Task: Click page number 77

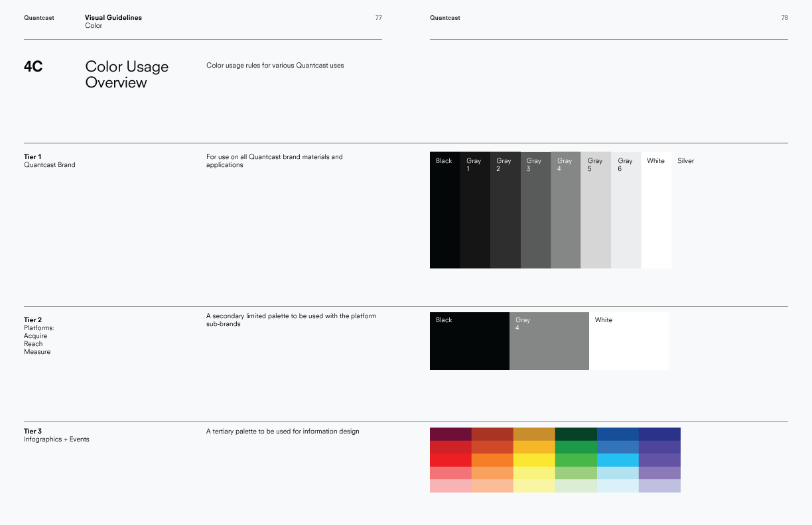Action: (379, 18)
